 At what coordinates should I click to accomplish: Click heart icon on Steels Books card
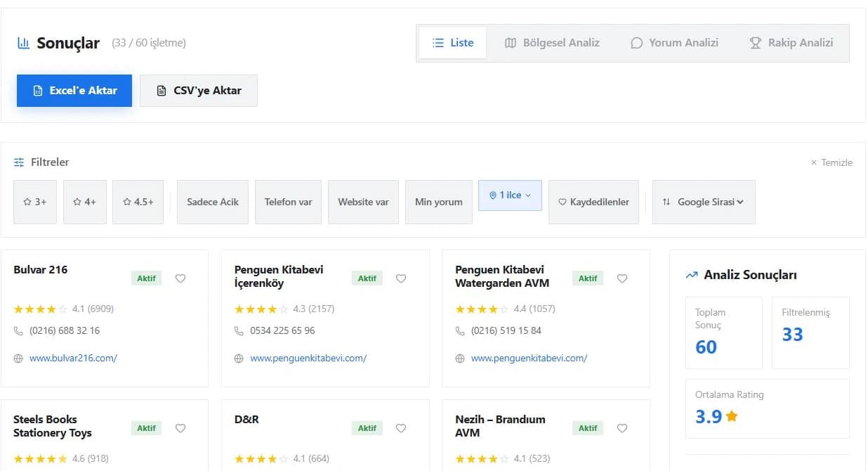coord(180,428)
